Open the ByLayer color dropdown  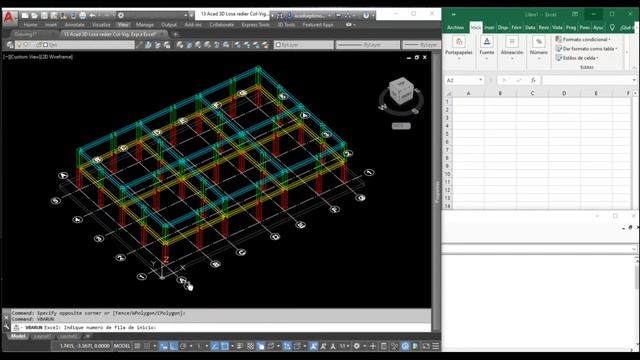coord(304,44)
